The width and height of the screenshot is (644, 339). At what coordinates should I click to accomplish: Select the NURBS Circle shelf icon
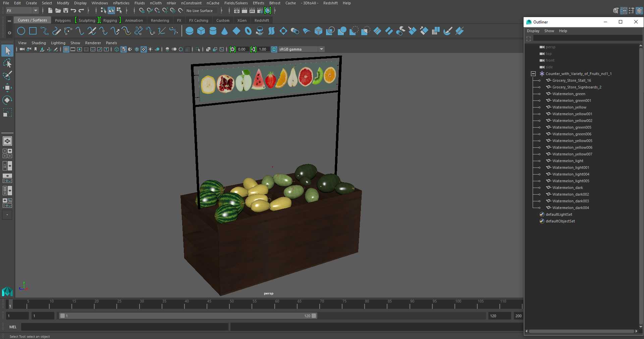pyautogui.click(x=21, y=31)
